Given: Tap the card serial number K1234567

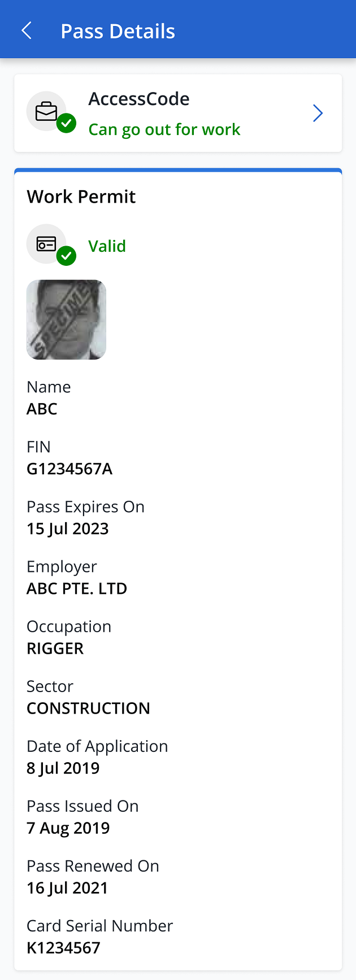Looking at the screenshot, I should tap(63, 948).
